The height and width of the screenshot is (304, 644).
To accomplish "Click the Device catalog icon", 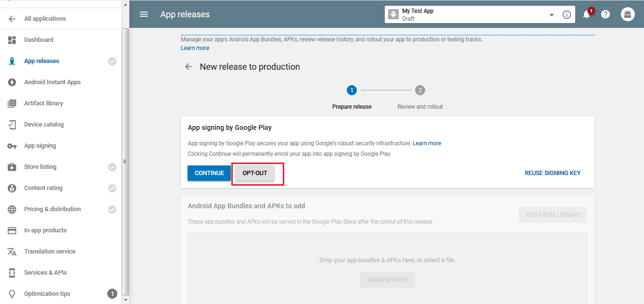I will pos(12,125).
